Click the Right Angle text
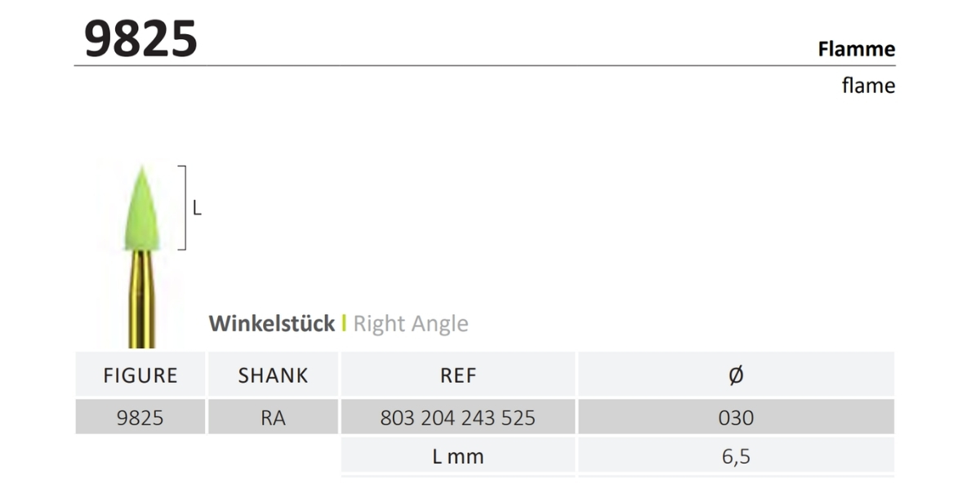This screenshot has height=492, width=980. coord(411,324)
